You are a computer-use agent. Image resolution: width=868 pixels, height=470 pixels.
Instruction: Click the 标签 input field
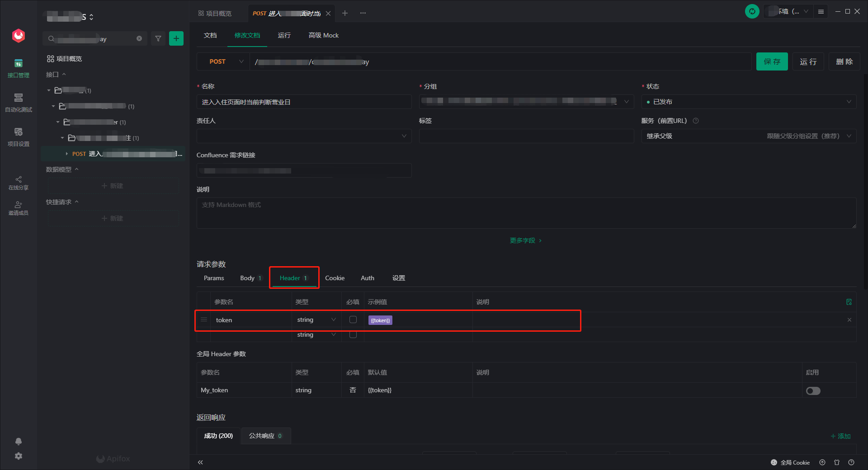point(526,136)
